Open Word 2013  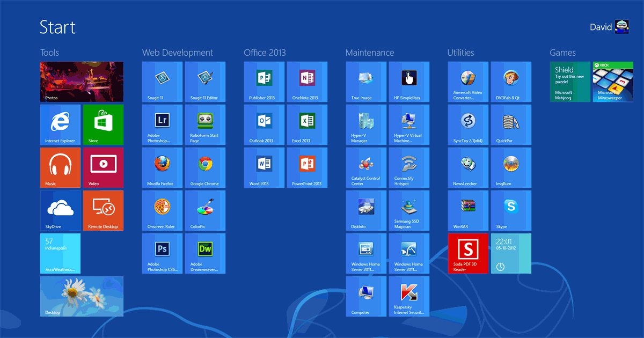(x=264, y=167)
